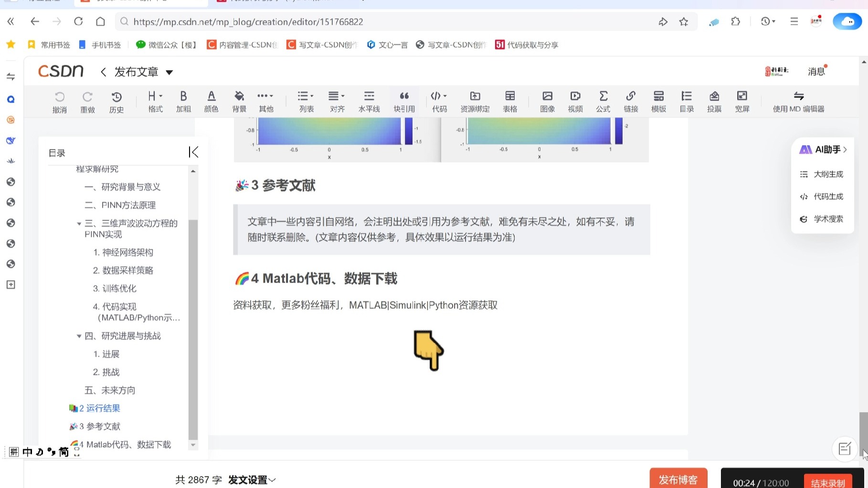Insert a video with the 视频 icon
Screen dimensions: 868x488
pyautogui.click(x=575, y=101)
